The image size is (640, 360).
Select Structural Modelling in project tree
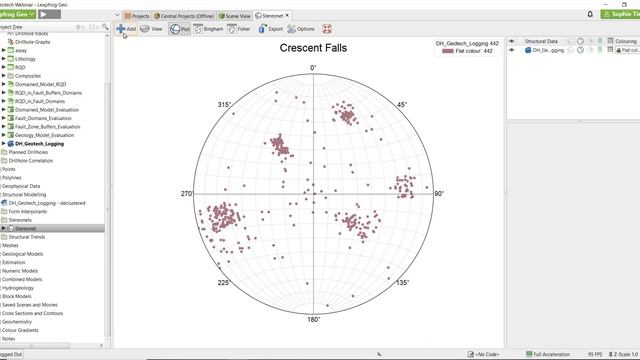[24, 195]
